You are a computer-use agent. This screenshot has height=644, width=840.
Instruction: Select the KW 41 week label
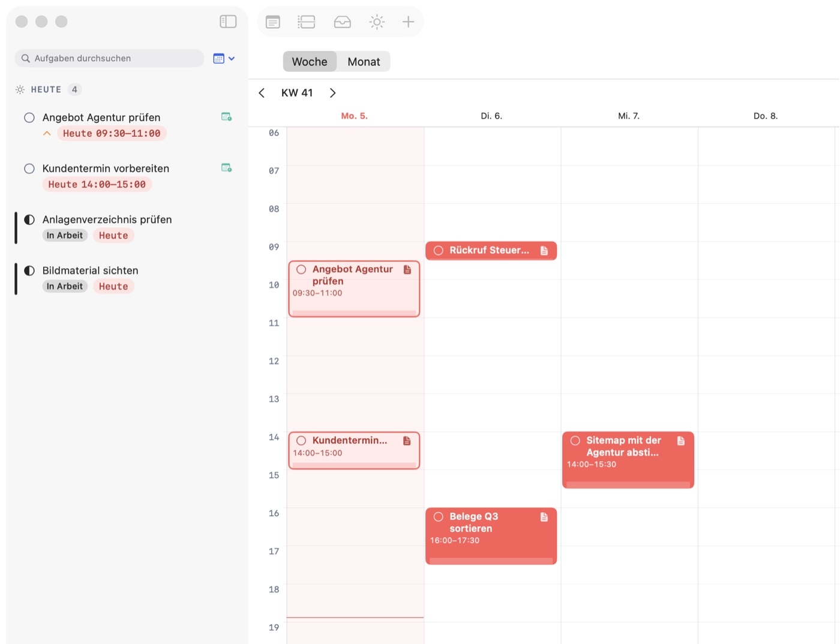[x=297, y=93]
